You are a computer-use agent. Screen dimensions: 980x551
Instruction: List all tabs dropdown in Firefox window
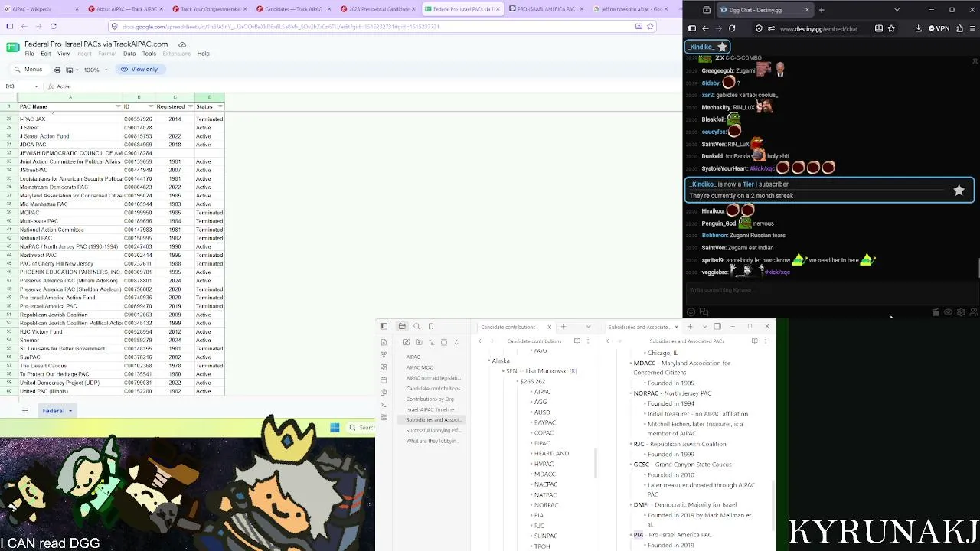tap(897, 10)
